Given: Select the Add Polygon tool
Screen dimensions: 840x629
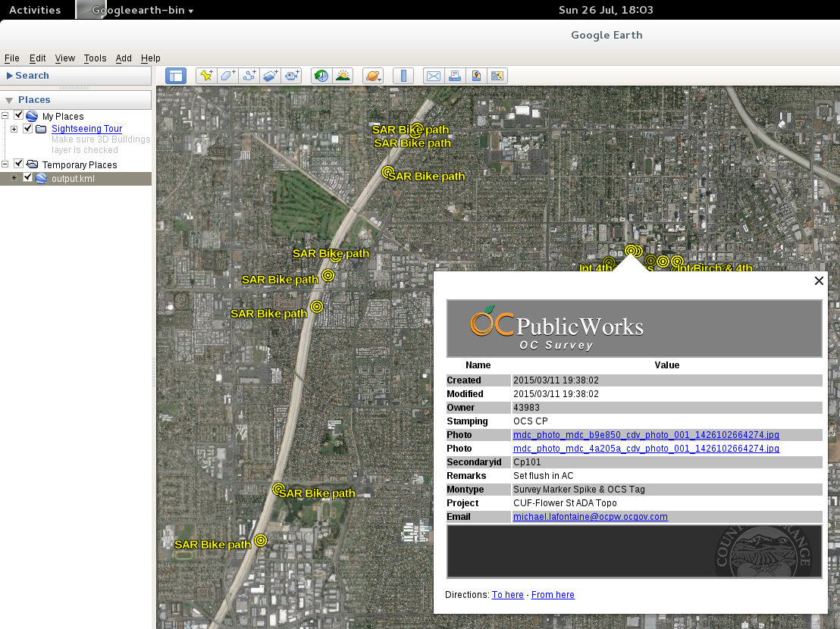Looking at the screenshot, I should tap(227, 76).
